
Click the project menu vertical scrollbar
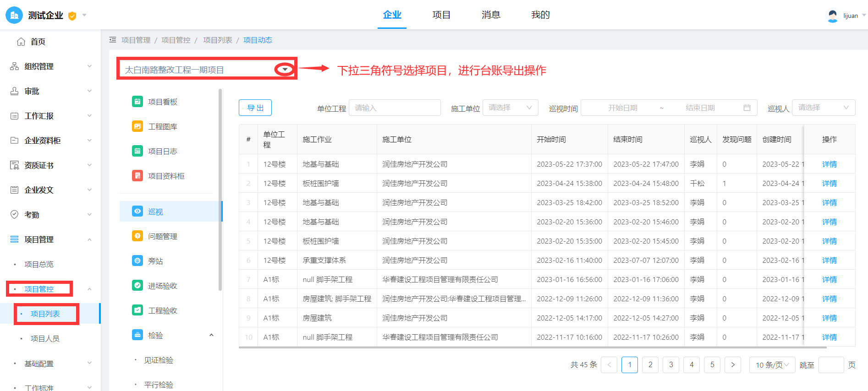[x=220, y=190]
